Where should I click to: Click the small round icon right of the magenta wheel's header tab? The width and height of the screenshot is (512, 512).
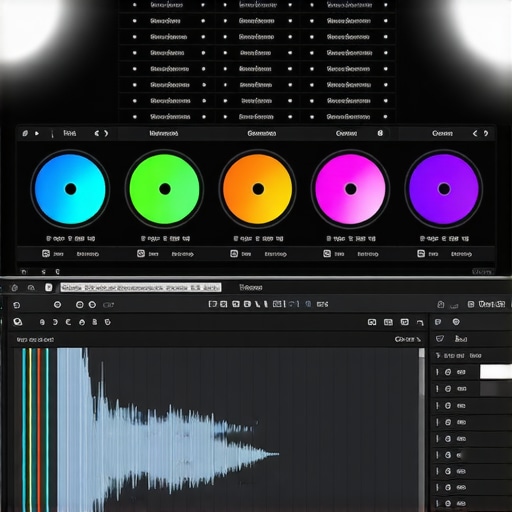tap(380, 133)
